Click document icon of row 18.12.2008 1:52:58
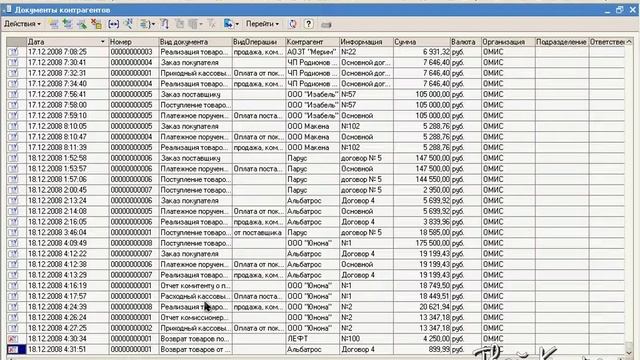This screenshot has width=640, height=360. click(x=13, y=158)
